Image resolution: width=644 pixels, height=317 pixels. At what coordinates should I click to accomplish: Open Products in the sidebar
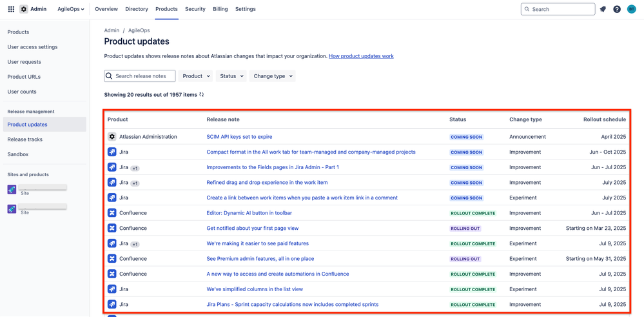[44, 32]
